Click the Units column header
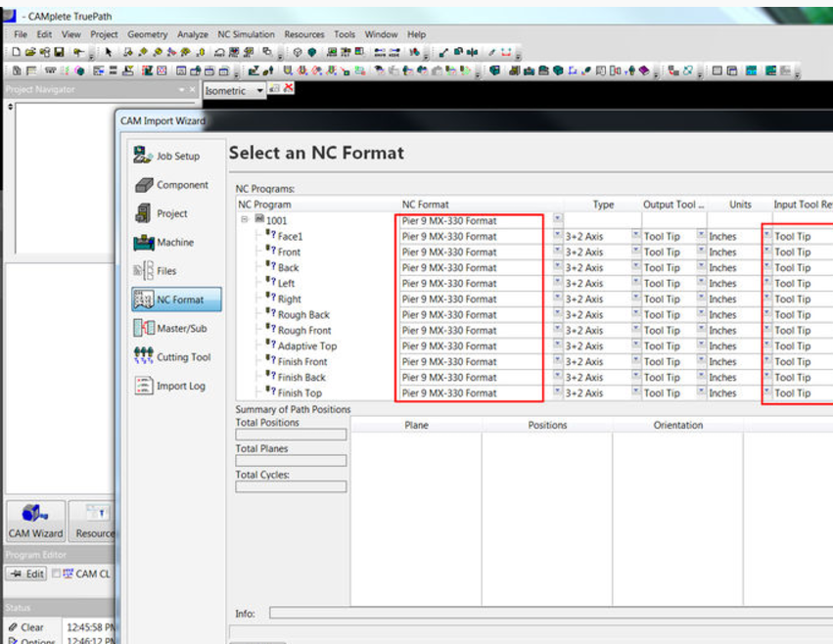 tap(740, 205)
